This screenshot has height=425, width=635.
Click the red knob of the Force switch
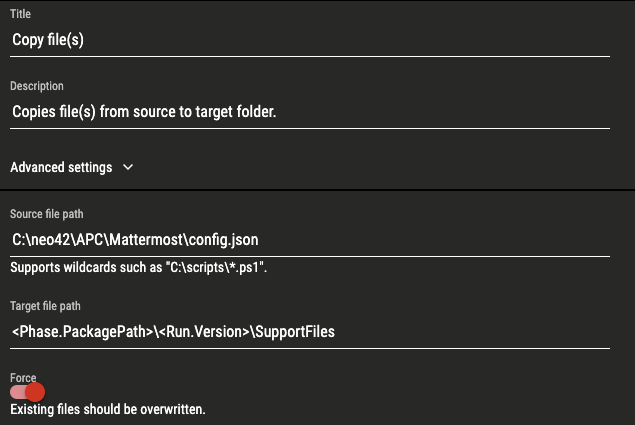tap(35, 392)
